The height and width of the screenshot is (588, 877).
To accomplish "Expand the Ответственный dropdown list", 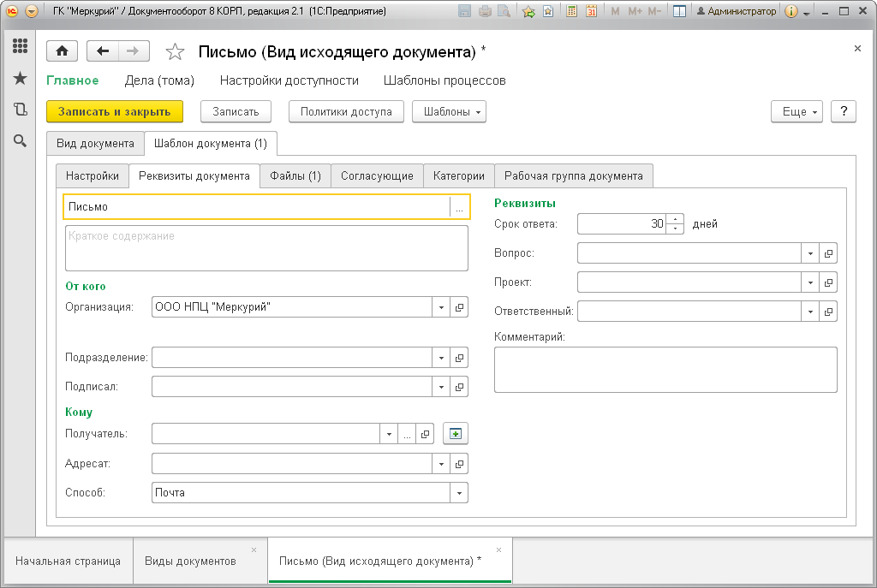I will [x=810, y=312].
